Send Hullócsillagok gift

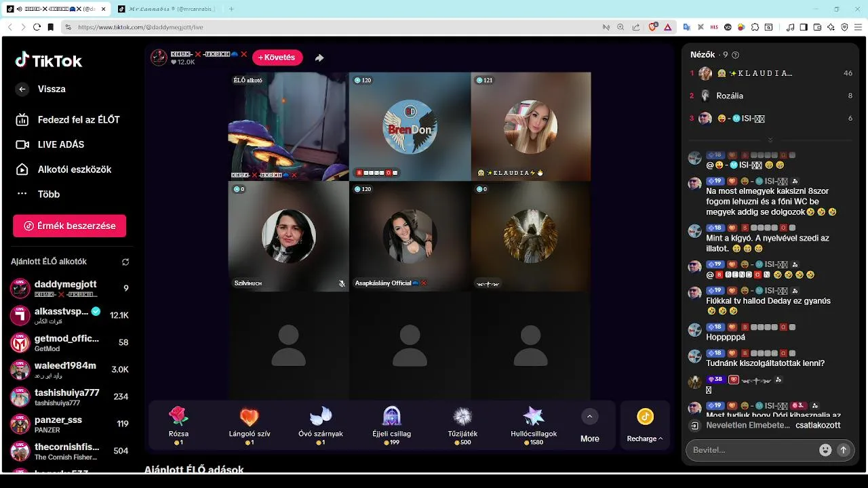point(534,425)
